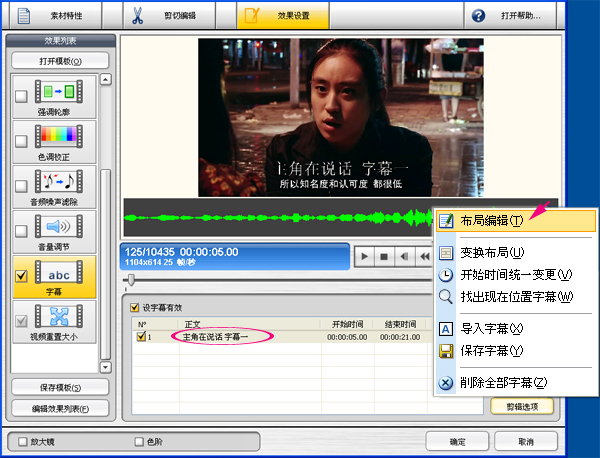Click the green audio waveform track

pyautogui.click(x=279, y=217)
